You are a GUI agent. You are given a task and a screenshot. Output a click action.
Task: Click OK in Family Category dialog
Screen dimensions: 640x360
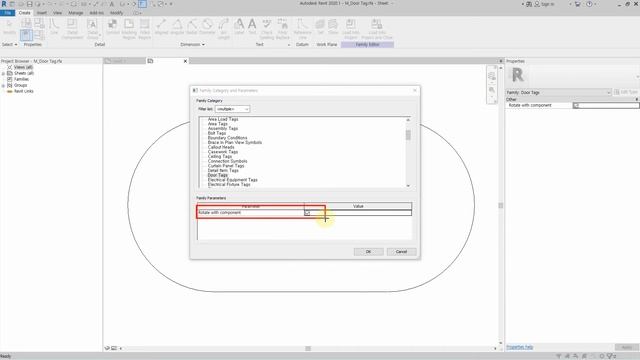point(368,251)
